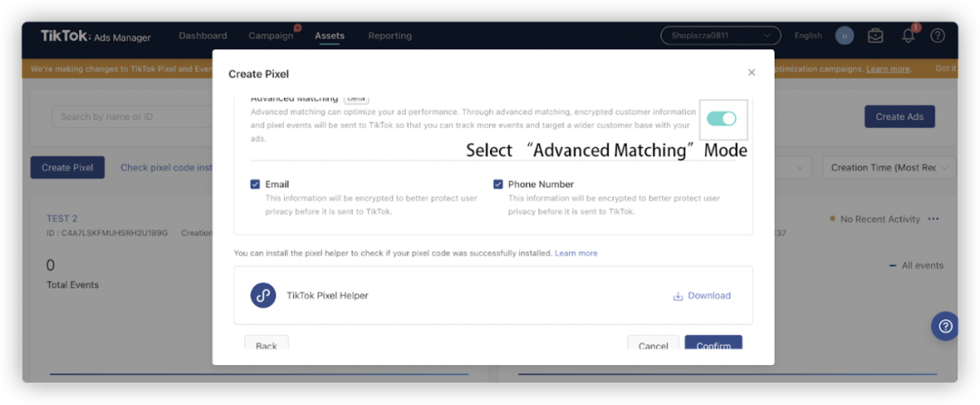This screenshot has height=405, width=980.
Task: Open the Reporting tab
Action: pos(390,35)
